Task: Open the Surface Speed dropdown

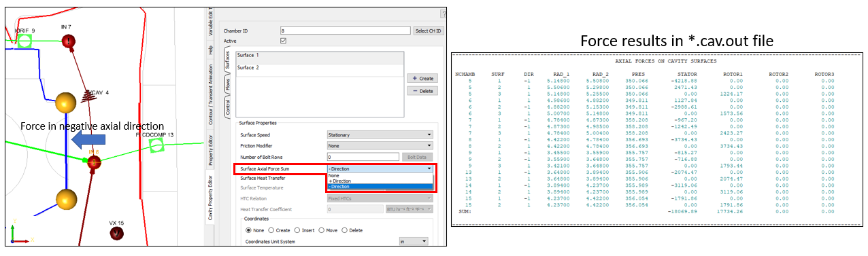Action: click(380, 134)
